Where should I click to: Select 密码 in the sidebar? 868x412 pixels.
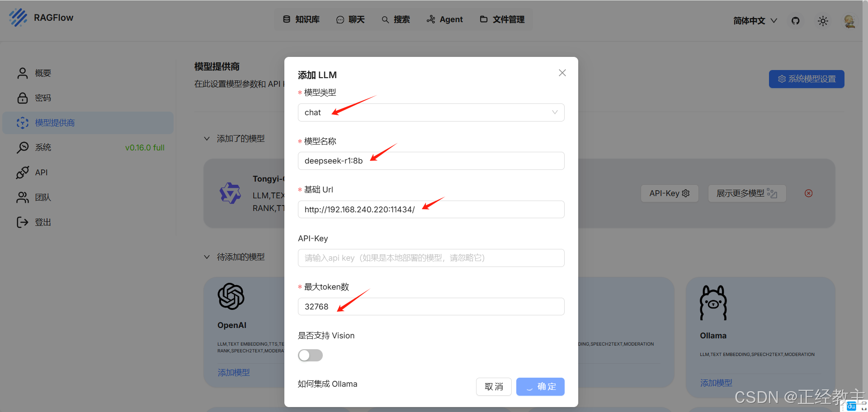coord(88,98)
